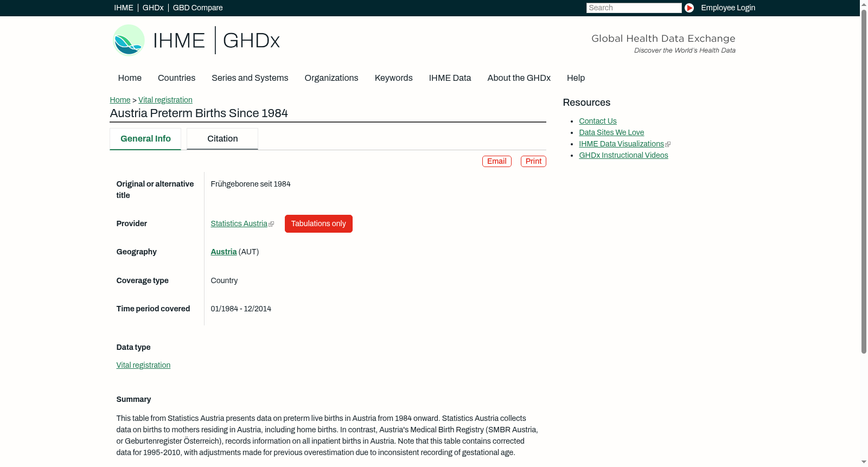Select the General Info tab
This screenshot has width=868, height=467.
pyautogui.click(x=145, y=139)
